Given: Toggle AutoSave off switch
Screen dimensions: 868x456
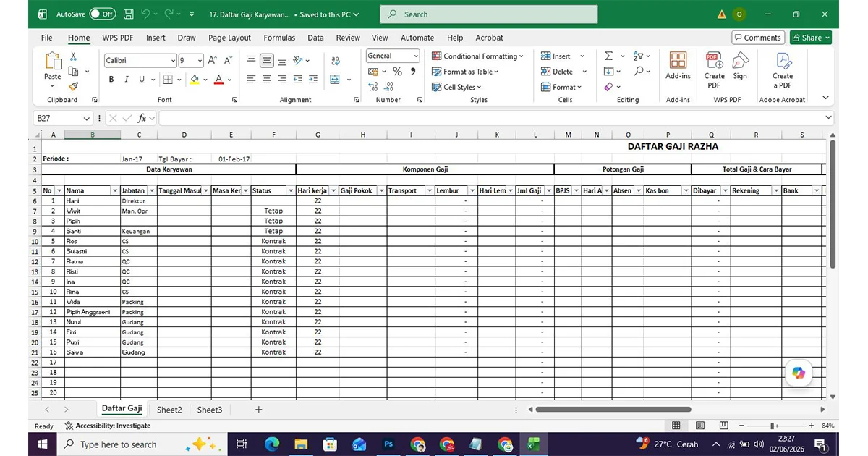Looking at the screenshot, I should click(x=102, y=14).
